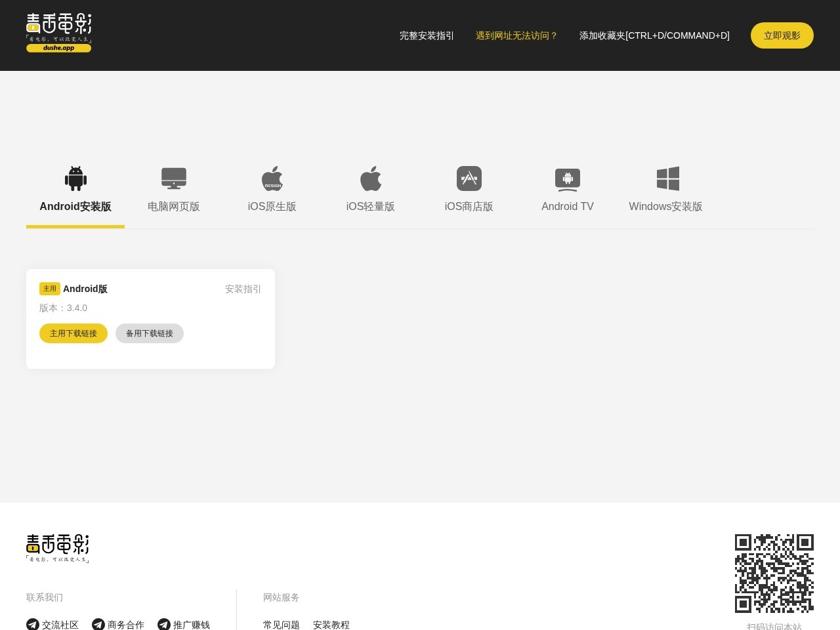Image resolution: width=840 pixels, height=630 pixels.
Task: Open 完整安装指引 in the header
Action: [x=427, y=35]
